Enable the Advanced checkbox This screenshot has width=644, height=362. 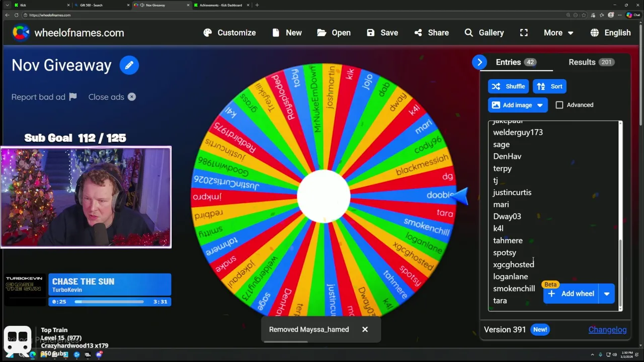coord(559,105)
